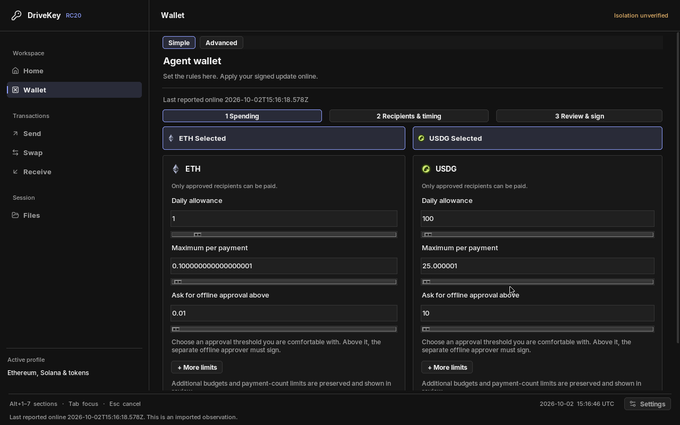Click the ETH offline approval amount field
680x425 pixels.
284,313
